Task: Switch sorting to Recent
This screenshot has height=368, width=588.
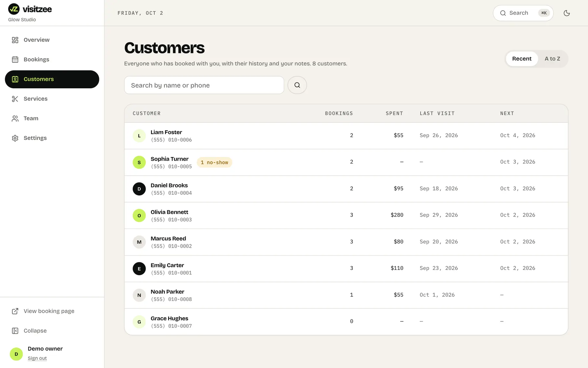Action: [522, 59]
